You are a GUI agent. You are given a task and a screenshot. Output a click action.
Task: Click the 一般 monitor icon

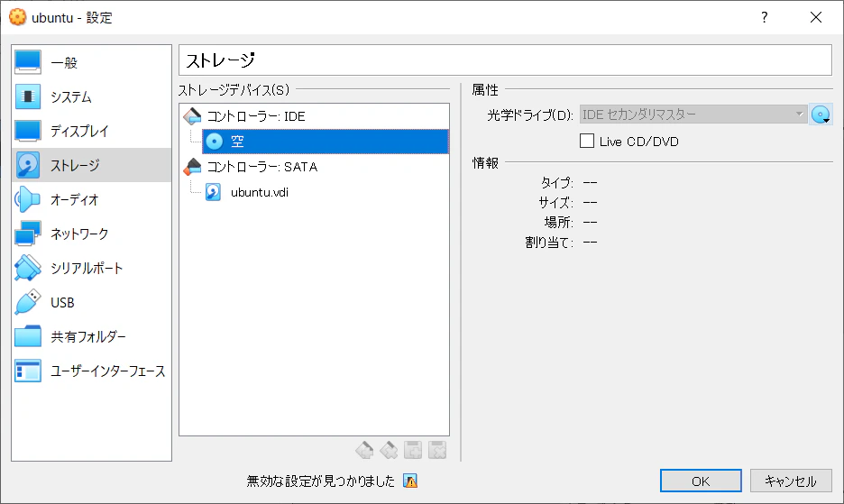[28, 62]
